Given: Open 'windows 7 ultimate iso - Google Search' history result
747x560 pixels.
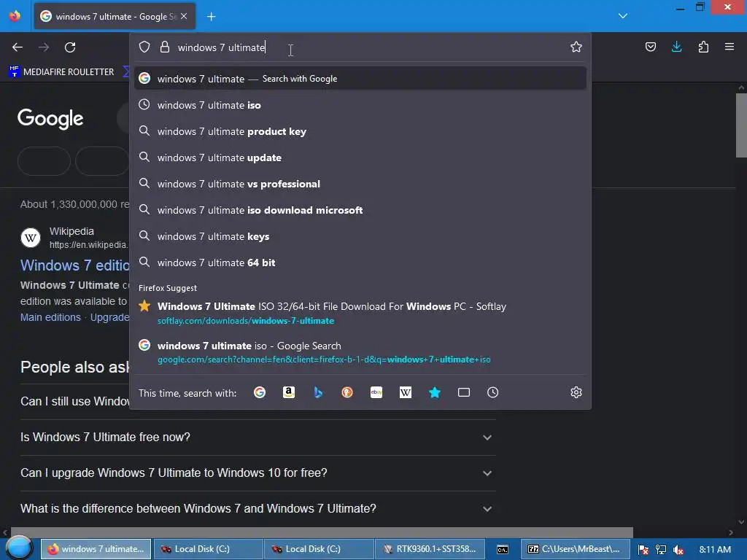Looking at the screenshot, I should [x=360, y=352].
